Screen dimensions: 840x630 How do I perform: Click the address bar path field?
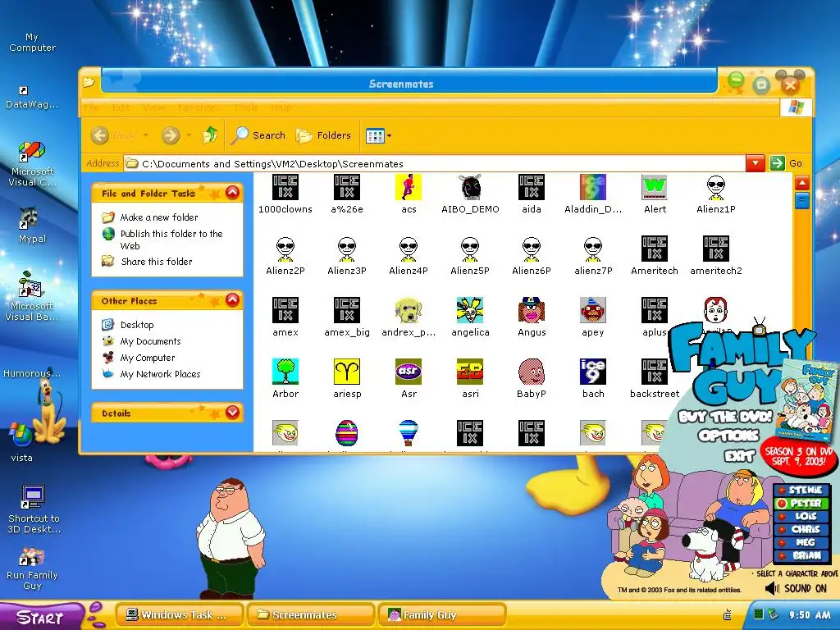point(435,164)
